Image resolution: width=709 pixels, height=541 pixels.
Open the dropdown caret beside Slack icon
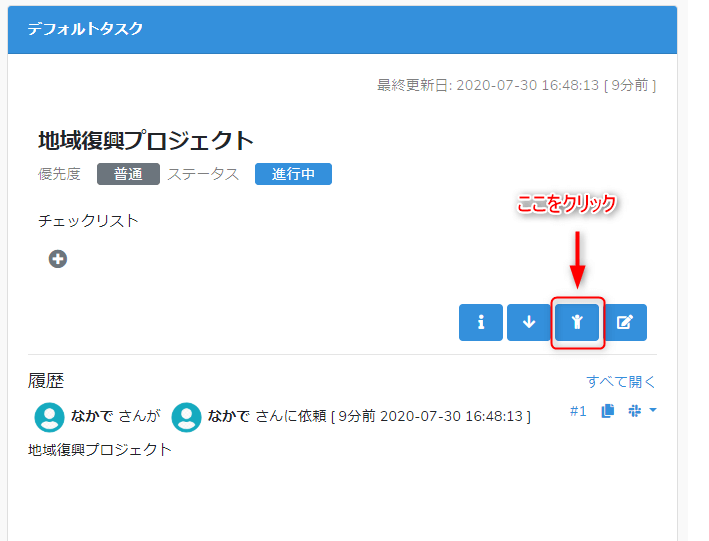coord(652,410)
